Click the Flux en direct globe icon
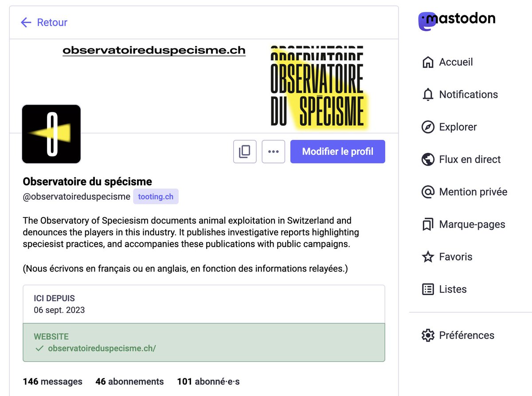 pyautogui.click(x=428, y=159)
